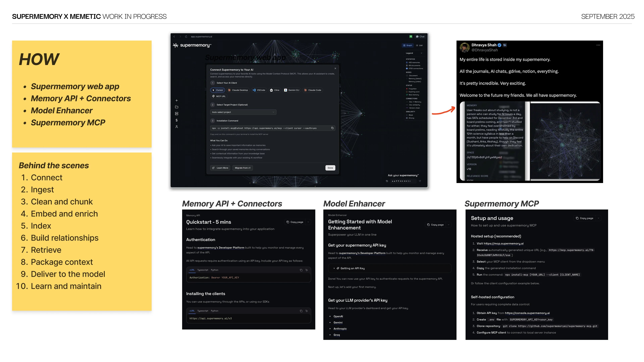Choose the Gemini CLI client chip
This screenshot has height=362, width=644.
coord(291,90)
